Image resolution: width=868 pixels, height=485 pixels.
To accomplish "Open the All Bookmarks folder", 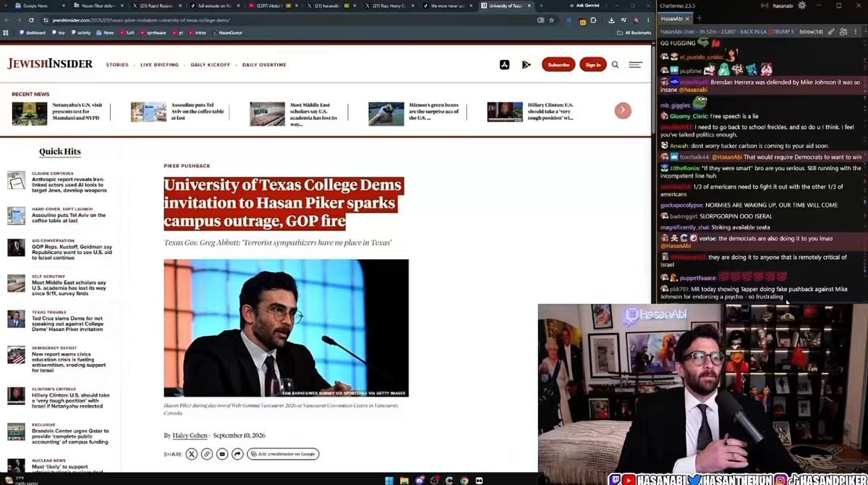I will (634, 33).
